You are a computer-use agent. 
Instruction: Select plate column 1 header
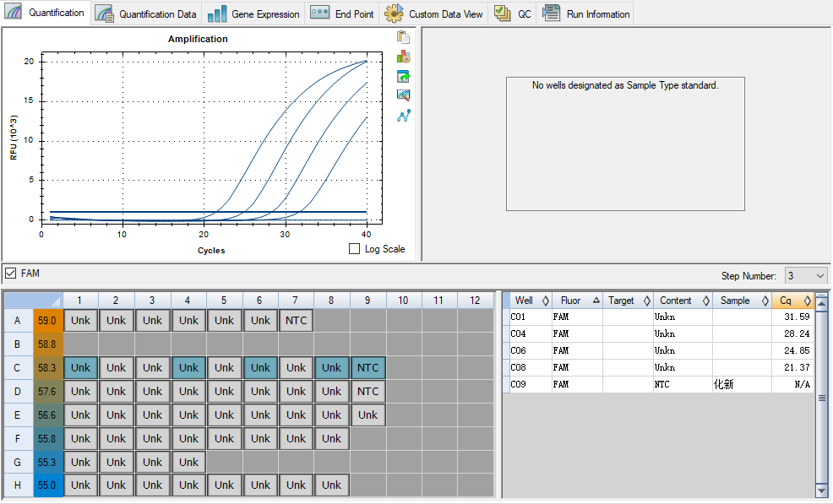[x=80, y=300]
